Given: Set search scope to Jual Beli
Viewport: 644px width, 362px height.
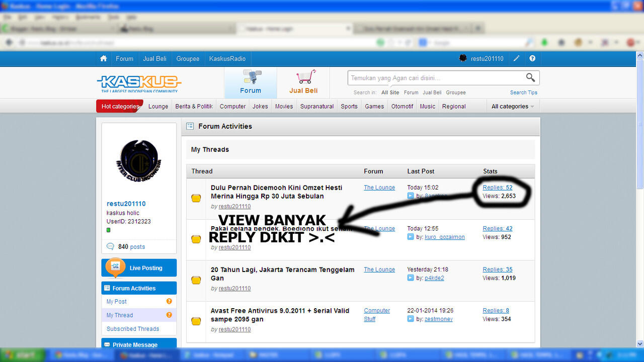Looking at the screenshot, I should pos(432,93).
